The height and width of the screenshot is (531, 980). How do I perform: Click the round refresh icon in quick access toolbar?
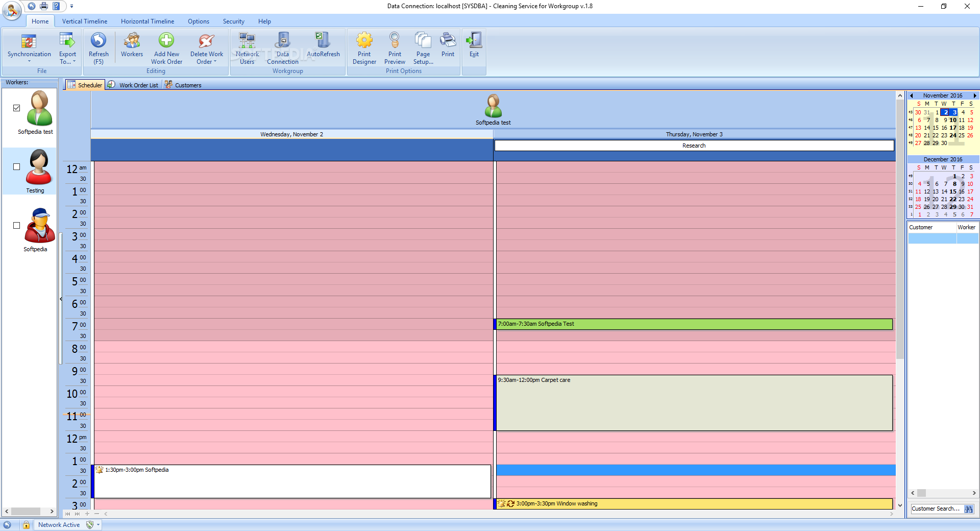point(32,6)
